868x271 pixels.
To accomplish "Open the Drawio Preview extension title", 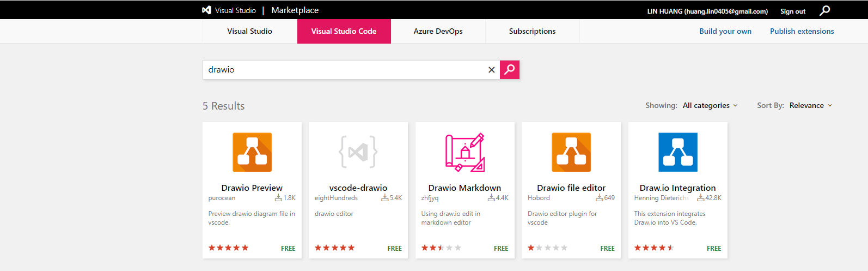I will click(x=252, y=188).
